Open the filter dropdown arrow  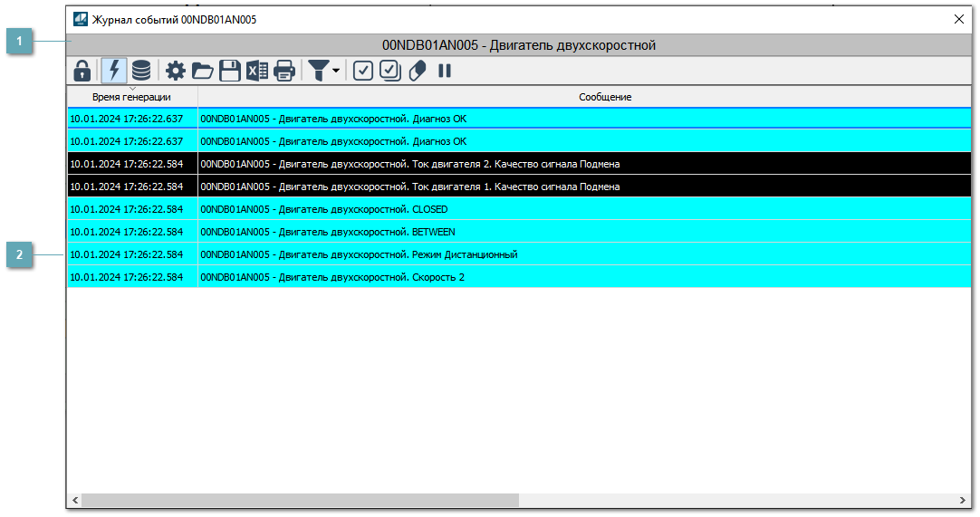tap(336, 71)
